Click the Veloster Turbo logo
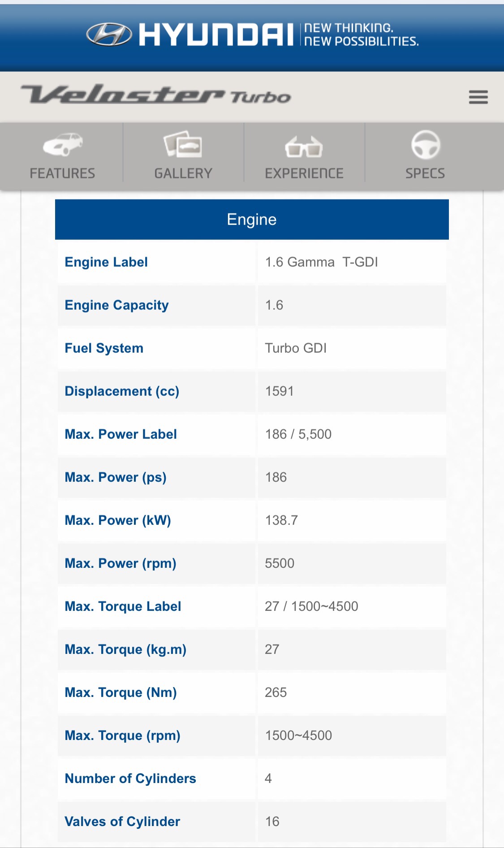Image resolution: width=504 pixels, height=848 pixels. click(156, 94)
